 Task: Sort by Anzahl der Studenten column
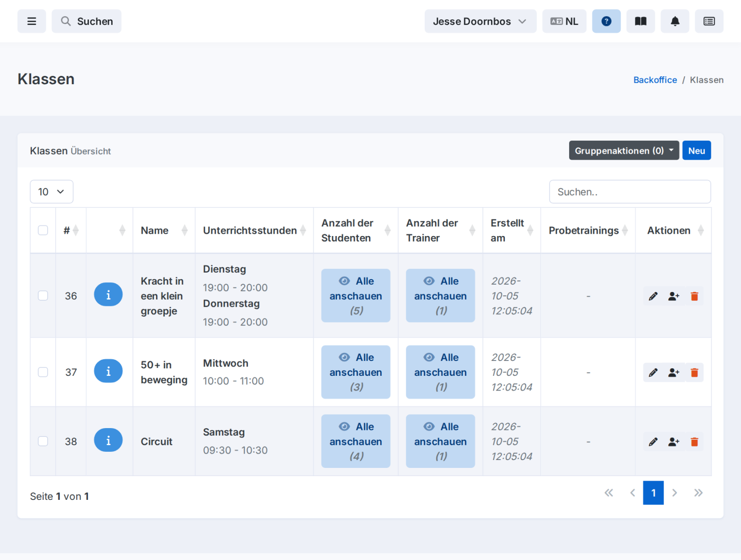356,230
